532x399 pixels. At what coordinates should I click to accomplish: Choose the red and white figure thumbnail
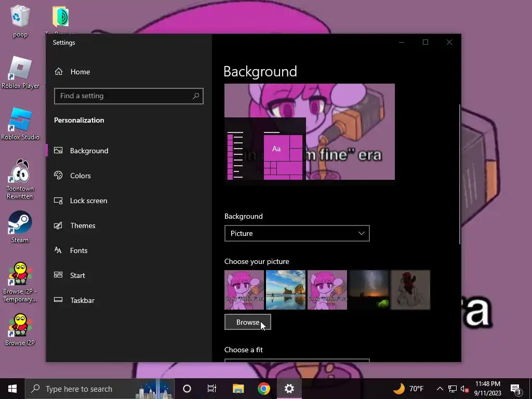coord(410,290)
